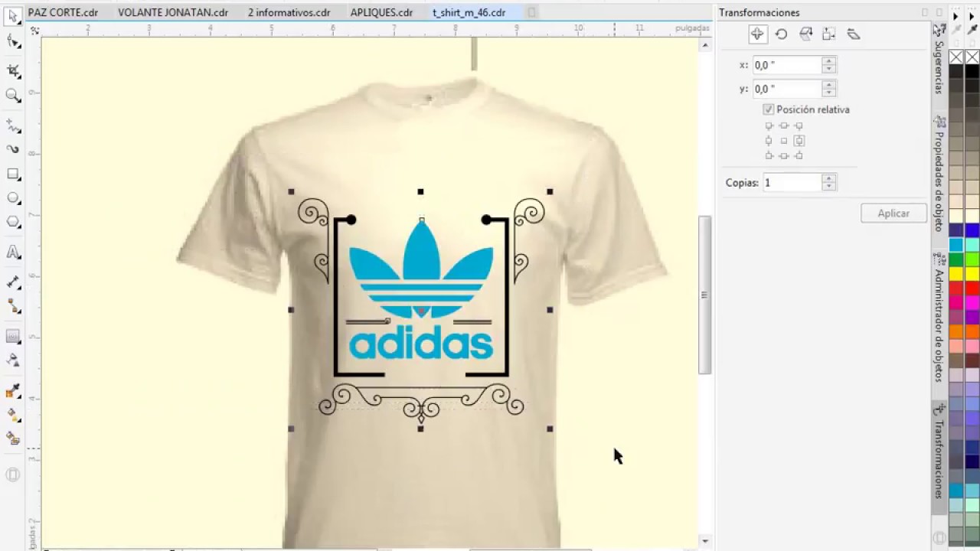
Task: Set anchor point to bottom-left
Action: [769, 155]
